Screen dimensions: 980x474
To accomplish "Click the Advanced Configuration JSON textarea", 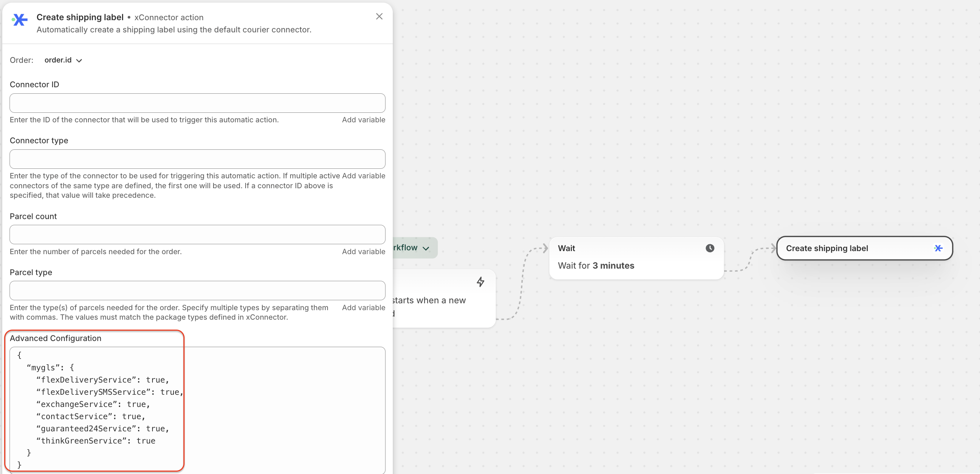I will (x=267, y=410).
